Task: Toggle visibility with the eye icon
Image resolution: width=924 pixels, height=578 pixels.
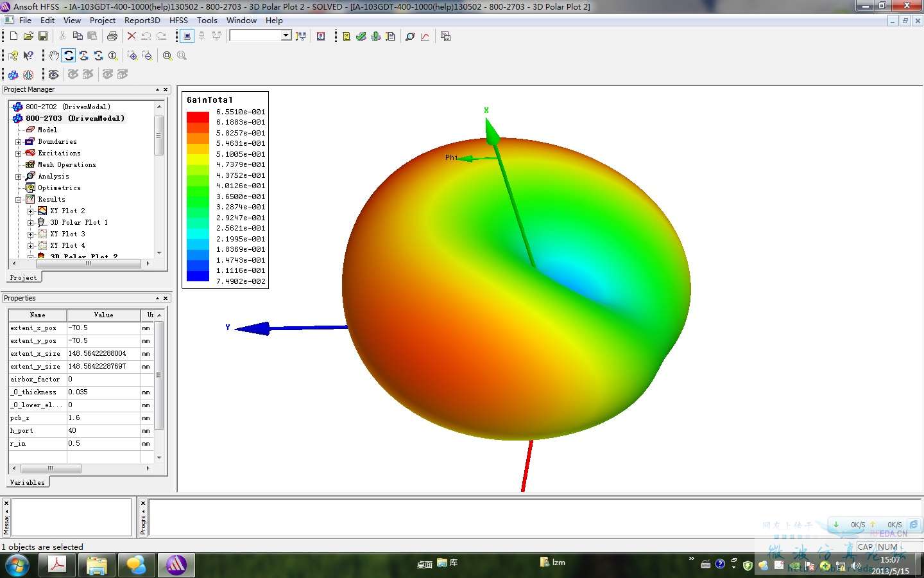Action: point(54,74)
